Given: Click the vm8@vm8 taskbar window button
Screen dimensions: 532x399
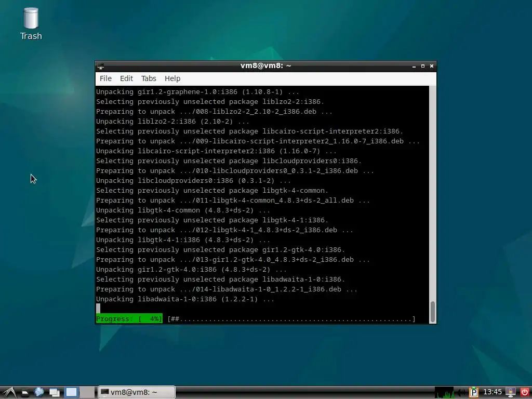Looking at the screenshot, I should [x=137, y=392].
